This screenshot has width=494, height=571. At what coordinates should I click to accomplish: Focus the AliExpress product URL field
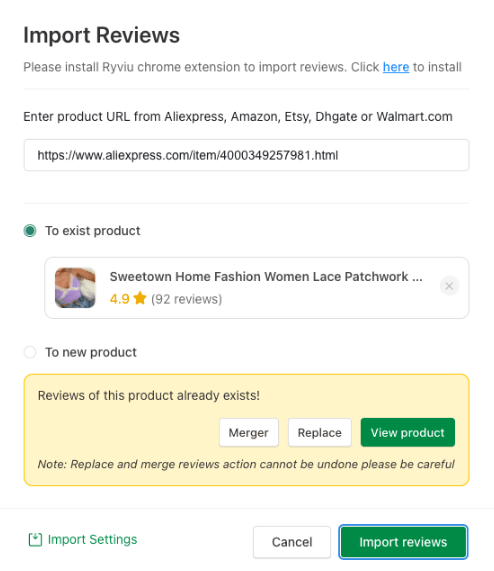246,155
